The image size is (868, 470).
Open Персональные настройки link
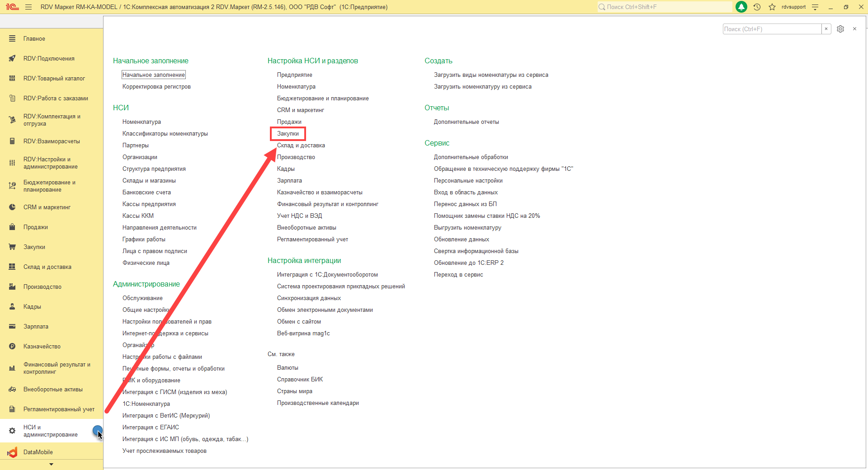(x=468, y=181)
